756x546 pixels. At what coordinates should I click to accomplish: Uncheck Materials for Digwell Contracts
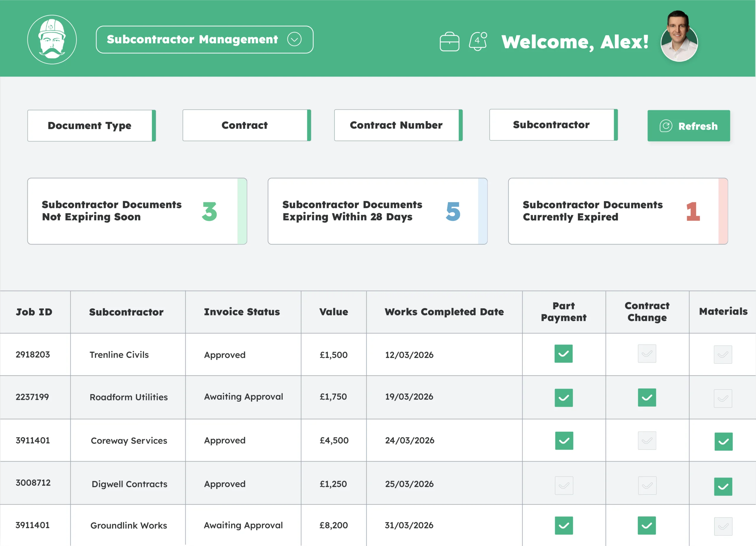pos(723,487)
